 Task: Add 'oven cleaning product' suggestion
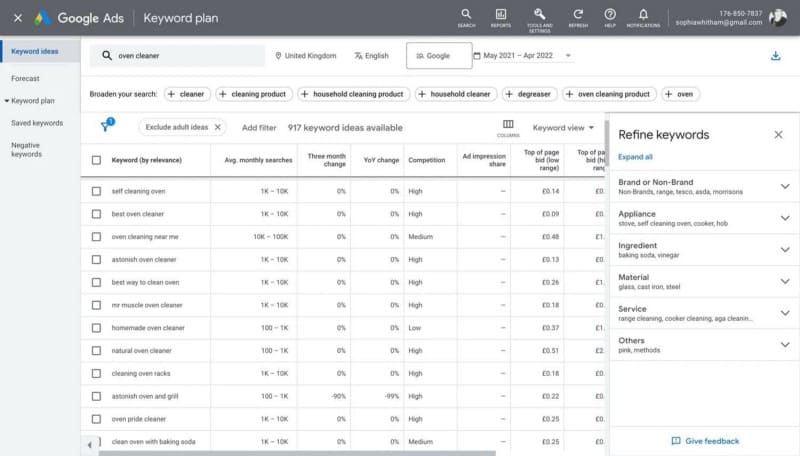[x=609, y=94]
